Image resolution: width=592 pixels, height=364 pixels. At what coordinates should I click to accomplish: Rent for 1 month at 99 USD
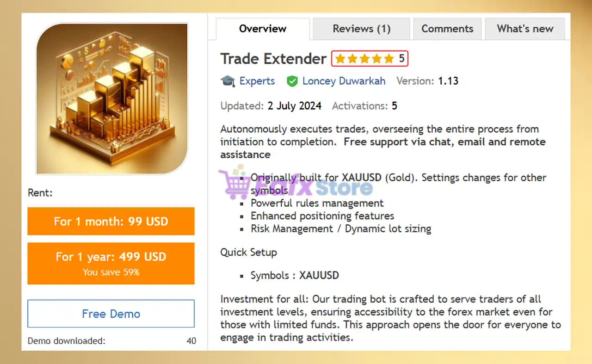click(111, 221)
